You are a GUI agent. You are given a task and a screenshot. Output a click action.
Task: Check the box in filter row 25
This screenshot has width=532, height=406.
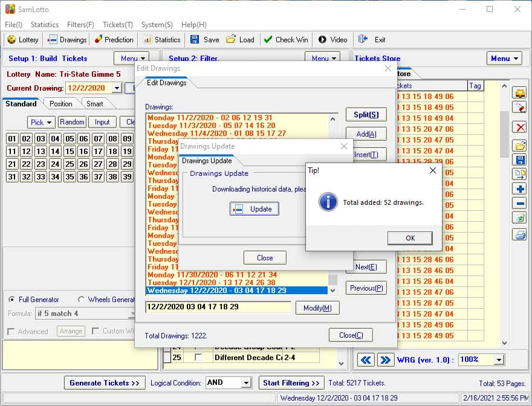coord(198,357)
